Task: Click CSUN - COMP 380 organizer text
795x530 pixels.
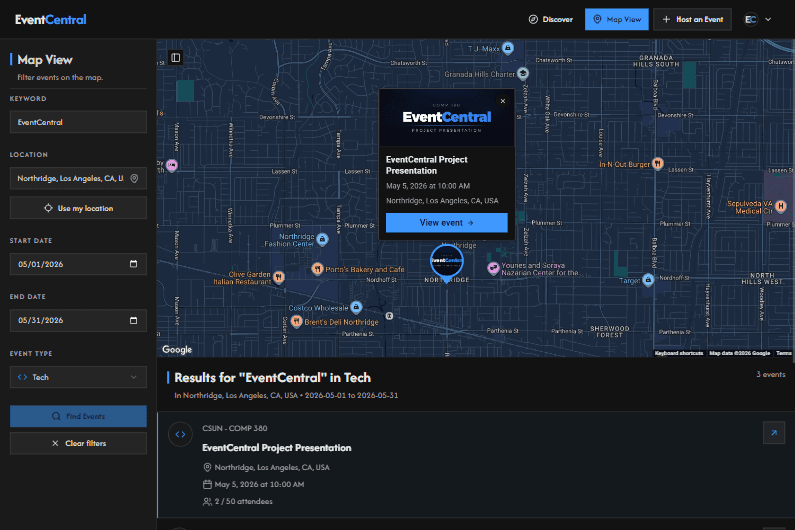Action: [x=235, y=428]
